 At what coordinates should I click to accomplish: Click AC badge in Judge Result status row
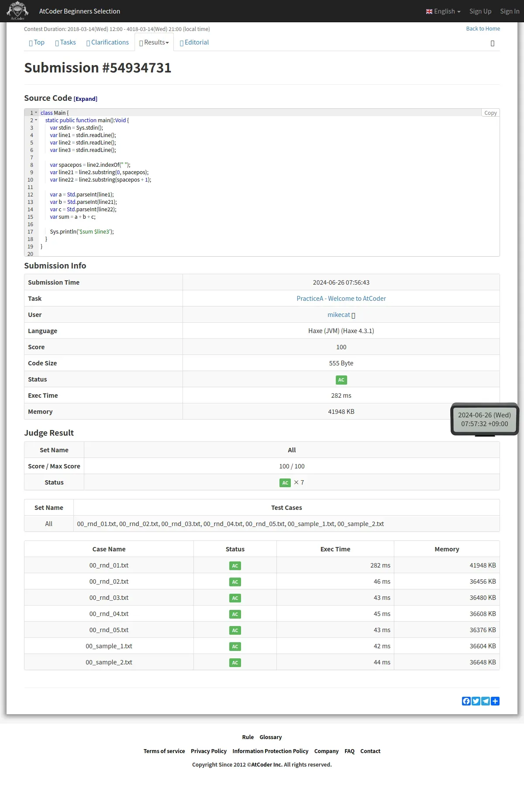coord(285,483)
